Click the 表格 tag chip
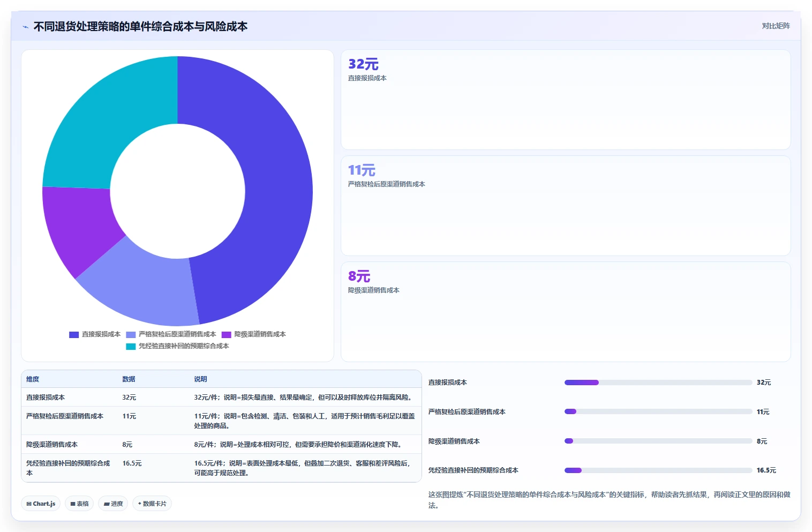The width and height of the screenshot is (812, 532). click(79, 504)
